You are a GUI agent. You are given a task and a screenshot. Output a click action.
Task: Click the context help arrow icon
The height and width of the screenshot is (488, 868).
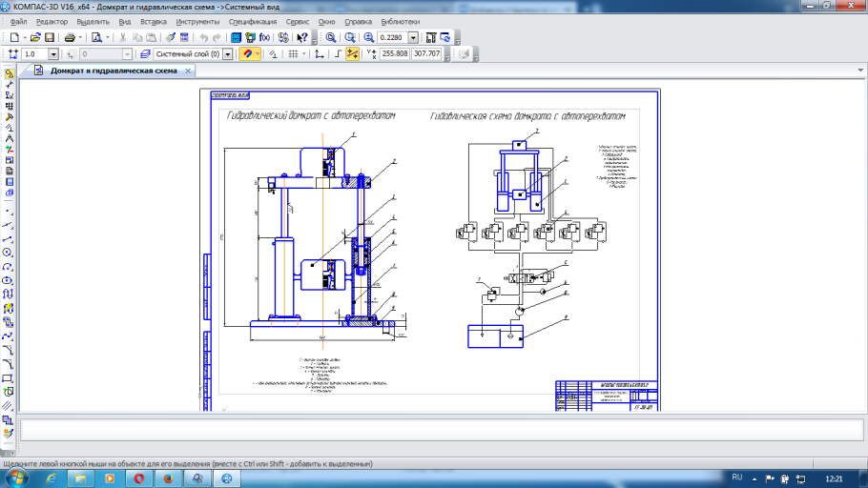302,37
